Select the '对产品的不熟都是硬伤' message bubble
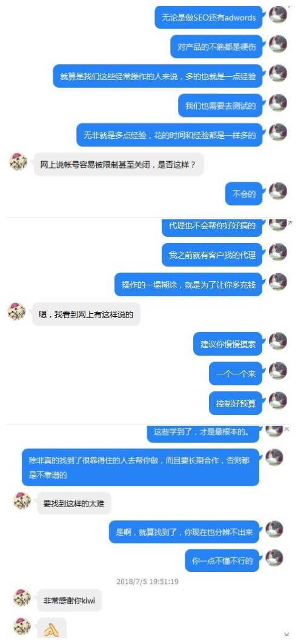This screenshot has height=644, width=298. [217, 47]
